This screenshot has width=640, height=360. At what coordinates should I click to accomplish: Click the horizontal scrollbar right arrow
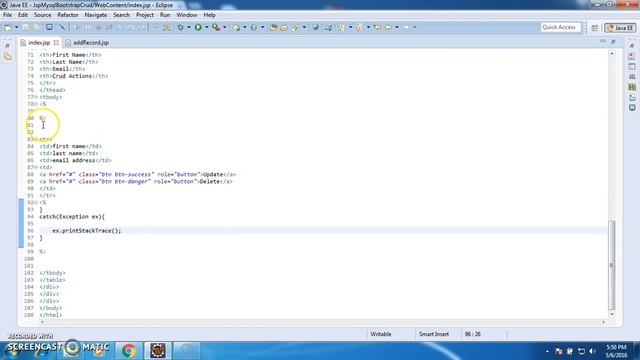click(x=604, y=322)
